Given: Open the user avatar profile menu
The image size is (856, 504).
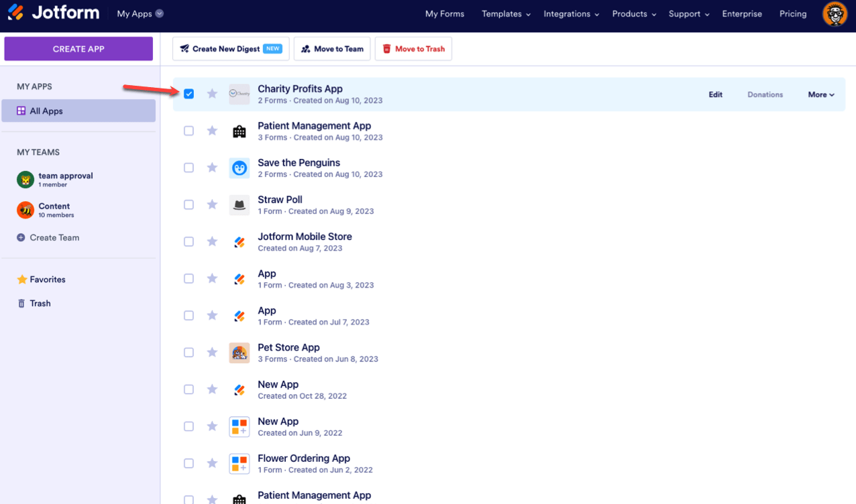Looking at the screenshot, I should click(835, 14).
